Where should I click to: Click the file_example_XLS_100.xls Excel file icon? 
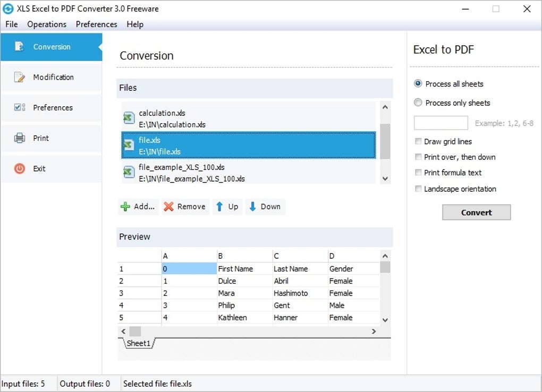[x=129, y=172]
